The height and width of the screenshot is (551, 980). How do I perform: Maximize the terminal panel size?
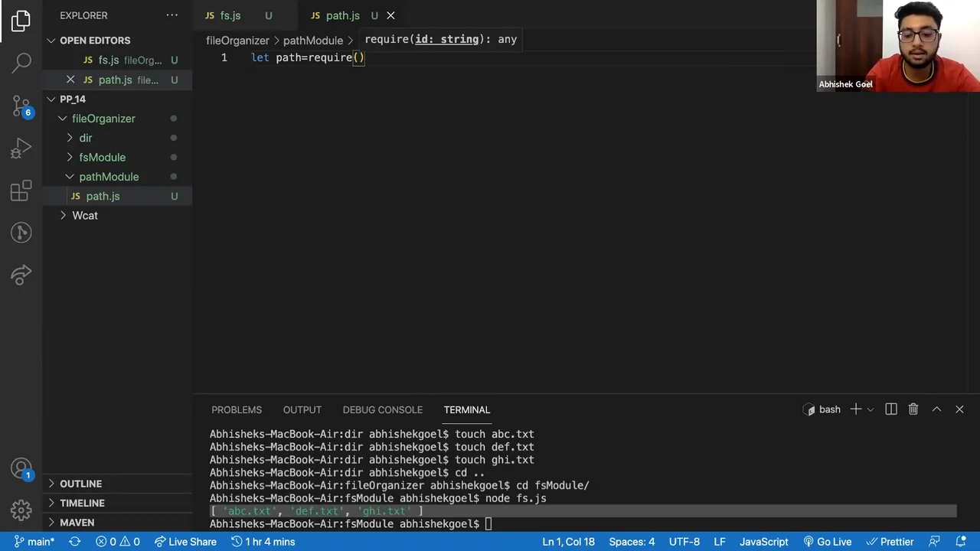tap(936, 409)
